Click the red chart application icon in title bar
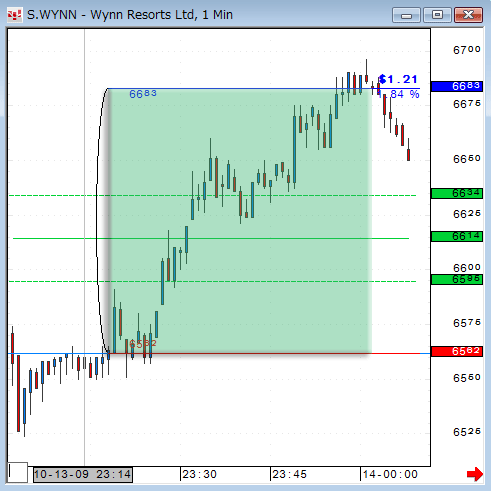491x491 pixels. pyautogui.click(x=14, y=15)
